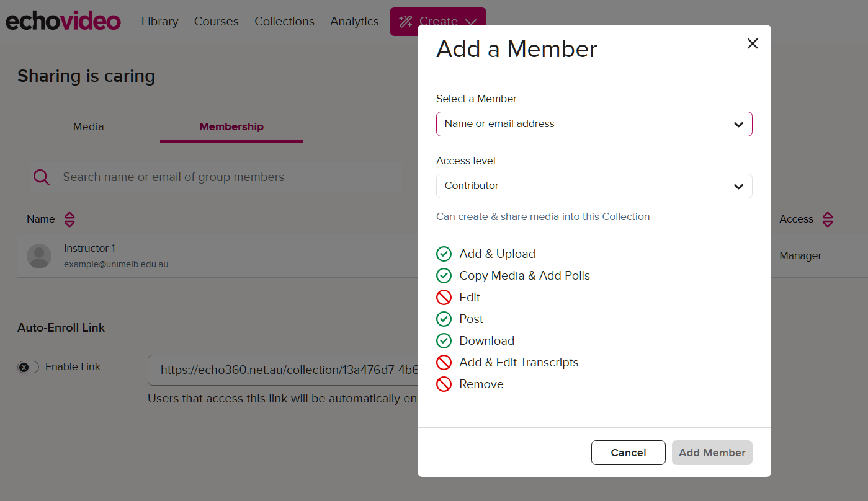Click the Add Member button

click(x=712, y=453)
